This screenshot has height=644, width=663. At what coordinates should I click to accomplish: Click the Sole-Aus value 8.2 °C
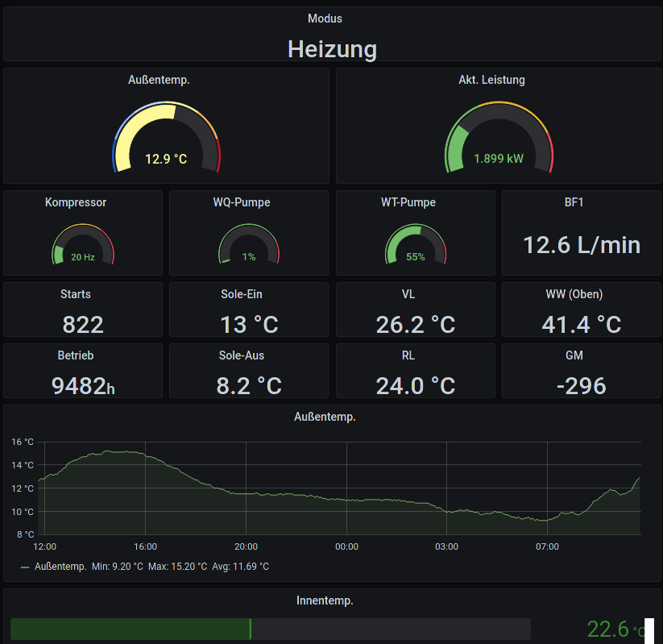click(249, 386)
